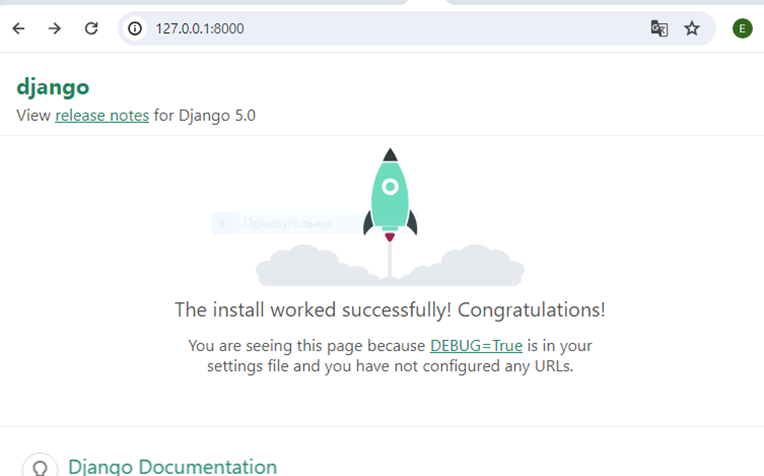Open the DEBUG=True link
The image size is (764, 476).
point(476,345)
